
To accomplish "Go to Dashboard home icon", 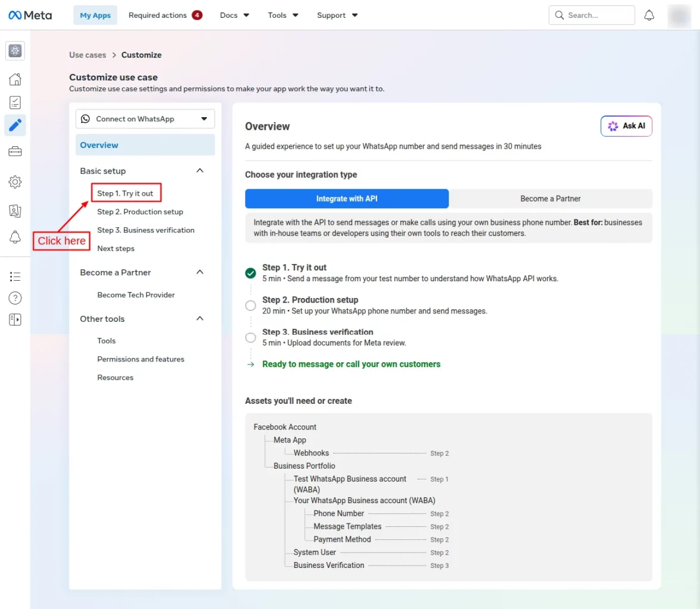I will tap(15, 80).
